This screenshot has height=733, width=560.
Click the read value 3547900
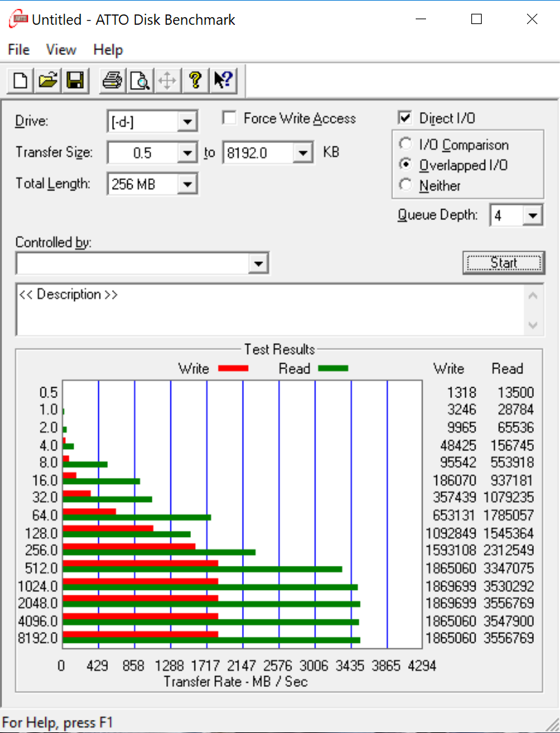[508, 621]
